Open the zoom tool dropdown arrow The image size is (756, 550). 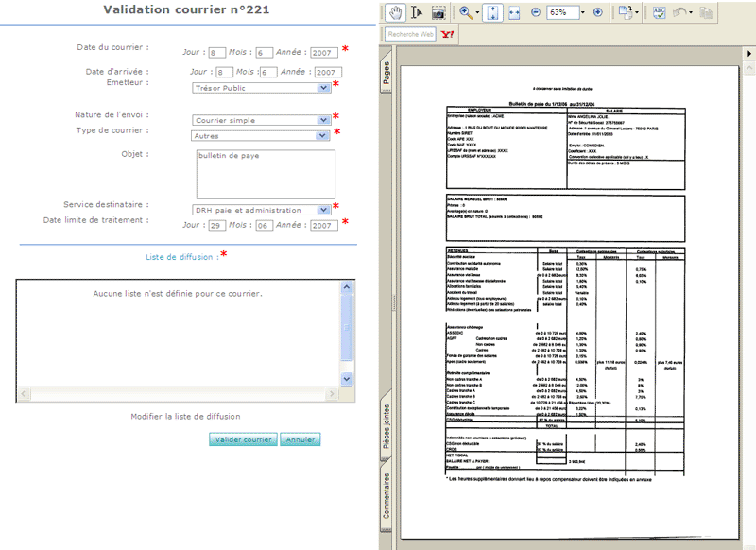(477, 13)
